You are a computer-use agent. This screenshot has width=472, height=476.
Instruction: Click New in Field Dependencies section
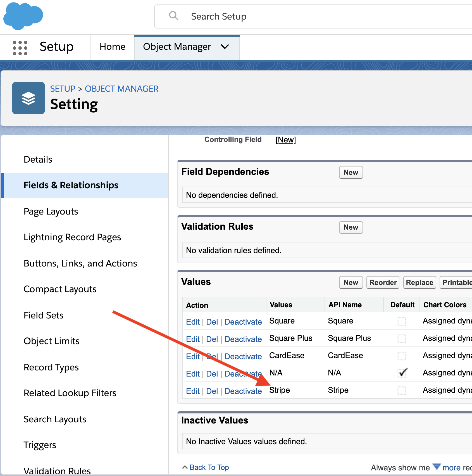click(351, 172)
